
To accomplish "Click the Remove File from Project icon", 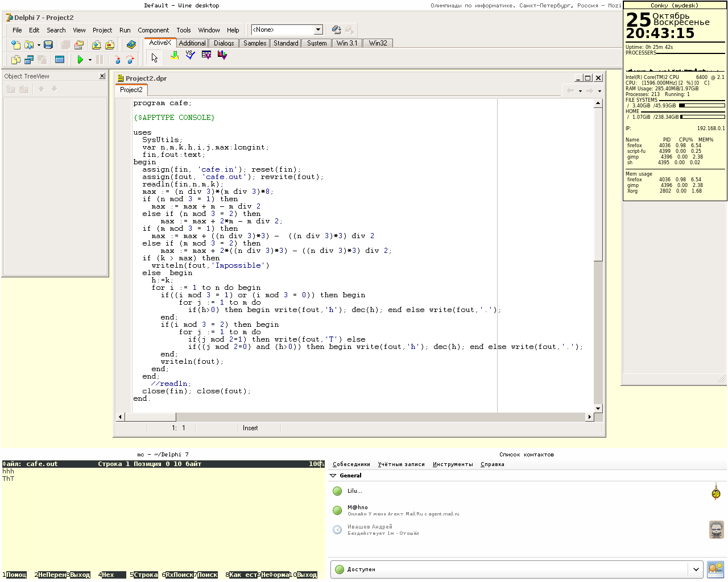I will (110, 45).
